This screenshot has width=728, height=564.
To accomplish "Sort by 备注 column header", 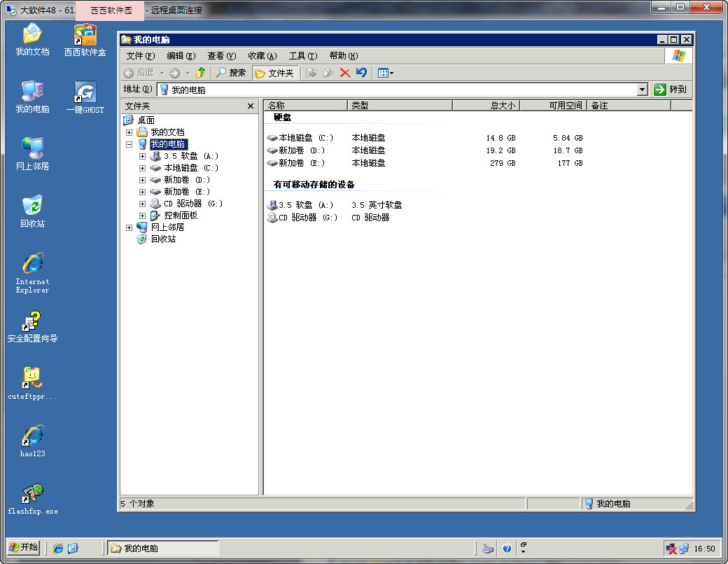I will [x=629, y=106].
